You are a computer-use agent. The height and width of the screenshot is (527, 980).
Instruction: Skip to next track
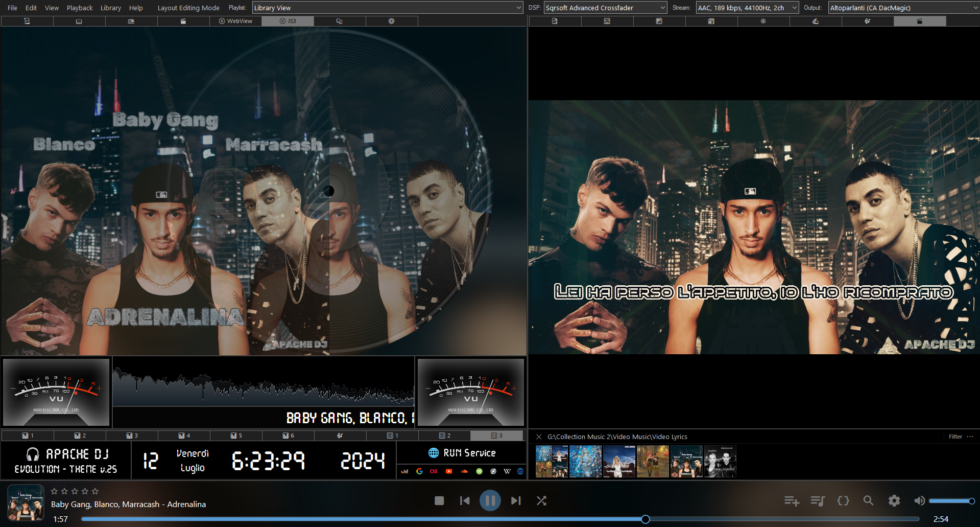[516, 500]
